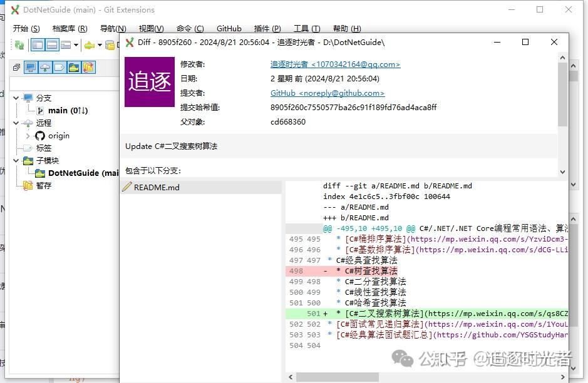The height and width of the screenshot is (383, 588).
Task: Open the 工具 (T) menu
Action: point(307,29)
